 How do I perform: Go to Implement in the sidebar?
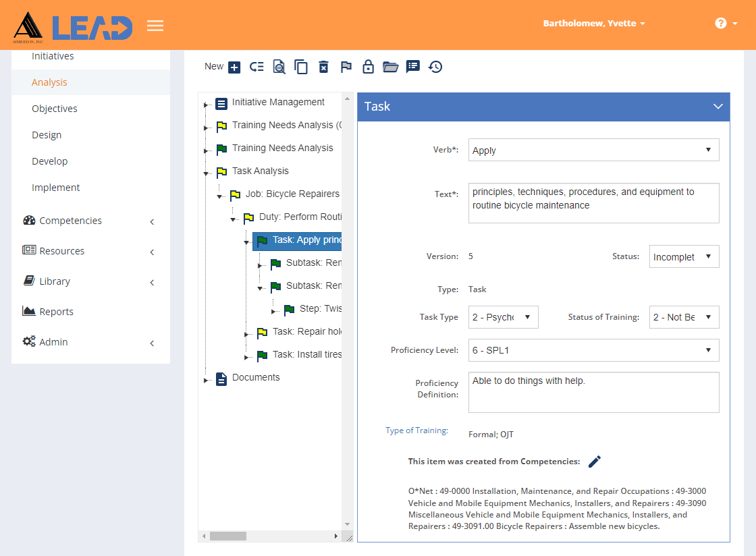click(56, 188)
